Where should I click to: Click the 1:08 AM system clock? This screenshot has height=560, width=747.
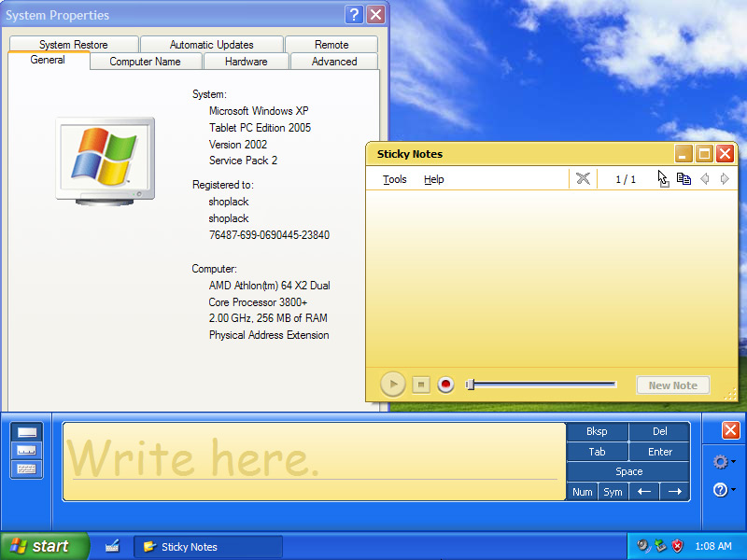(x=713, y=546)
